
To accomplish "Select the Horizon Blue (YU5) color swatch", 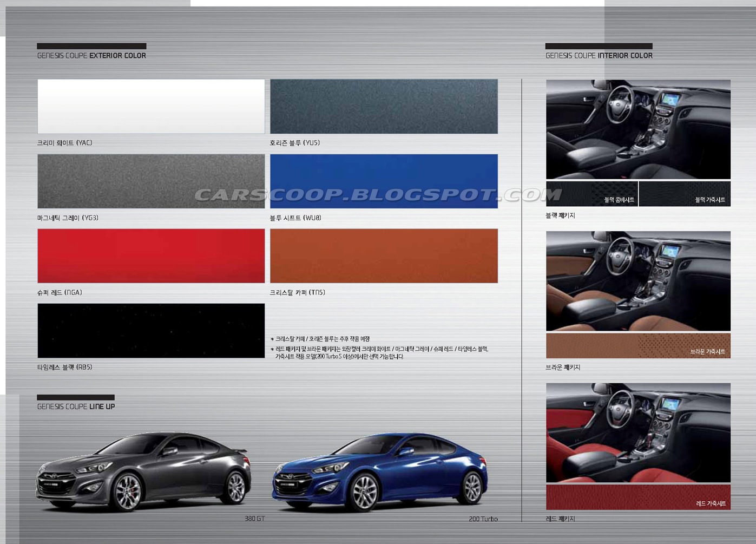I will (384, 107).
